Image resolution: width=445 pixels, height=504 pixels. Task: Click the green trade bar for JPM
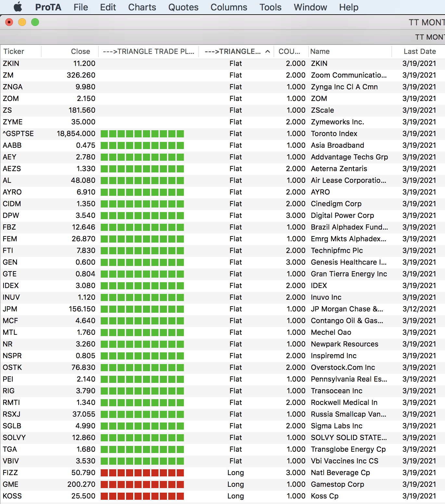142,309
